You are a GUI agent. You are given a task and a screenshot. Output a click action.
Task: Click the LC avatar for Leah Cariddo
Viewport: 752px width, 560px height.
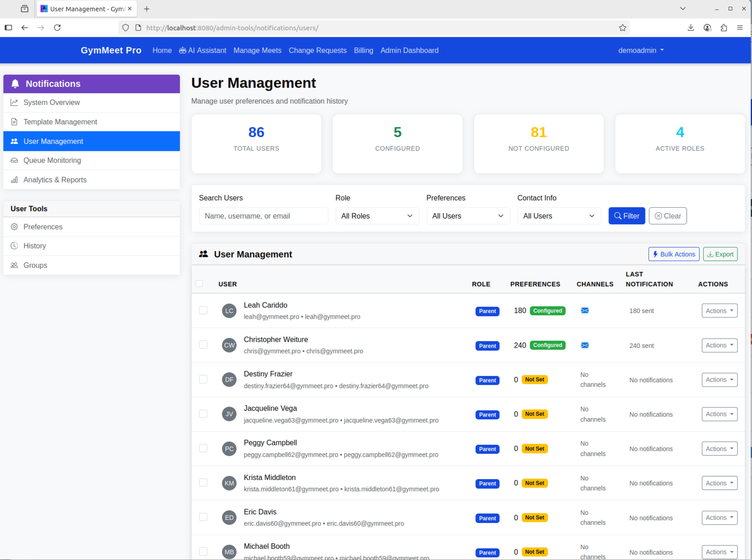click(229, 311)
